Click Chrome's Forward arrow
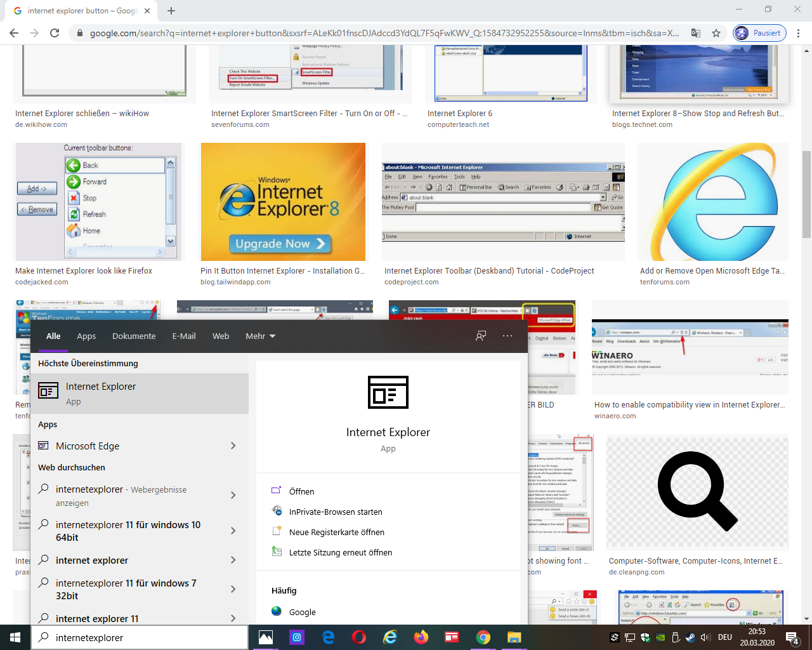 tap(34, 33)
